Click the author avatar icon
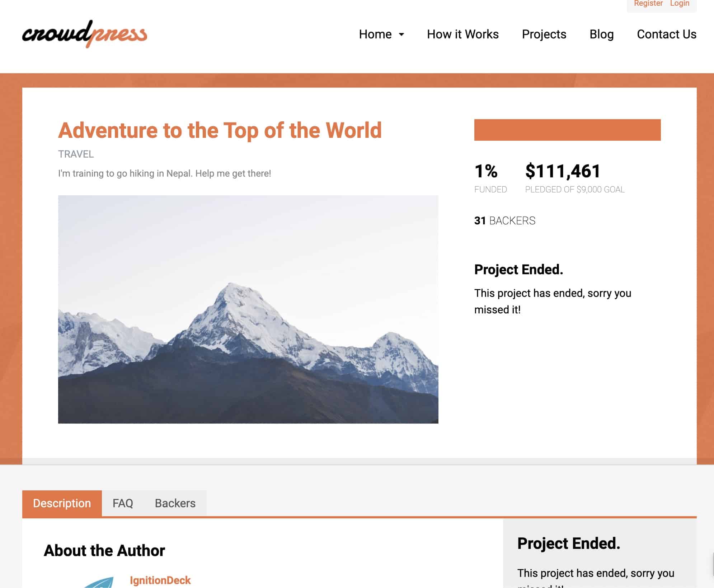Image resolution: width=714 pixels, height=588 pixels. pos(98,582)
